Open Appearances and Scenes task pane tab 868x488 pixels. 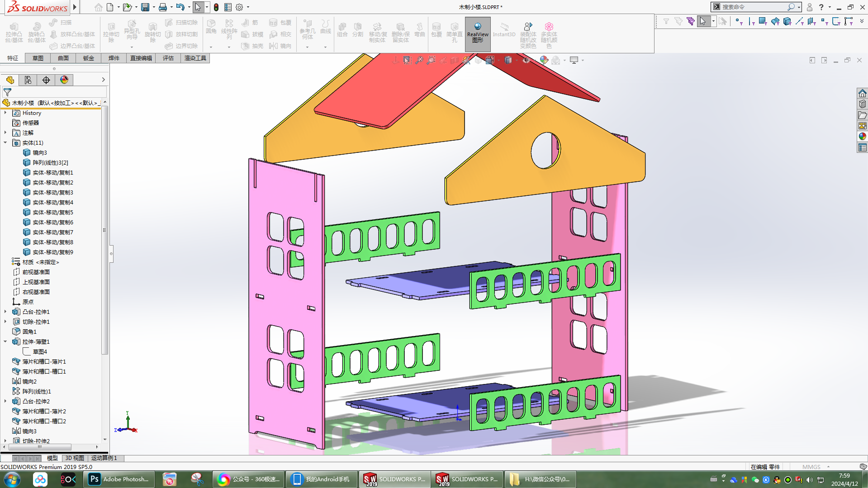[863, 137]
